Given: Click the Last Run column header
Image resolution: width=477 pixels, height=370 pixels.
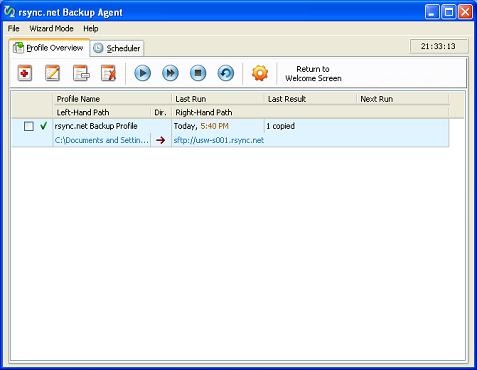Looking at the screenshot, I should (218, 99).
